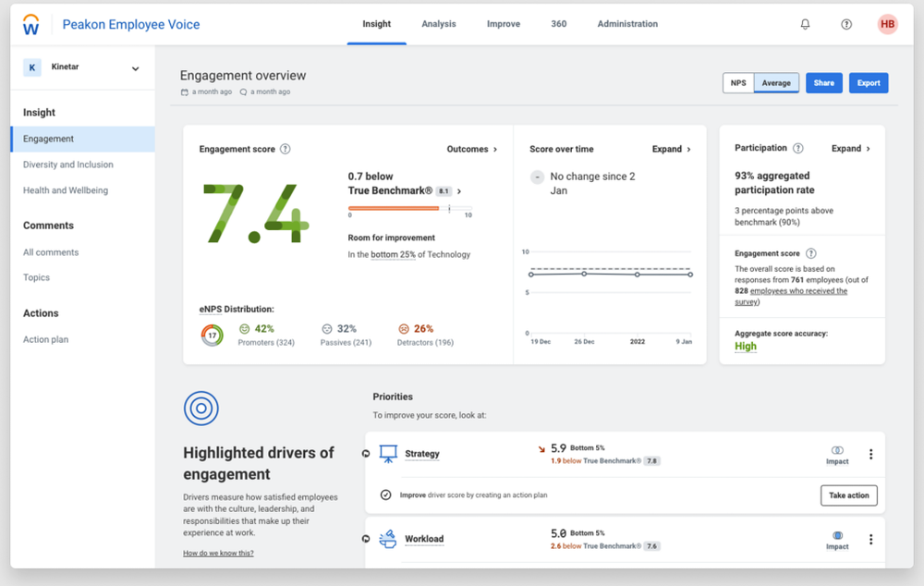Open the Administration tab
The image size is (924, 586).
coord(627,24)
